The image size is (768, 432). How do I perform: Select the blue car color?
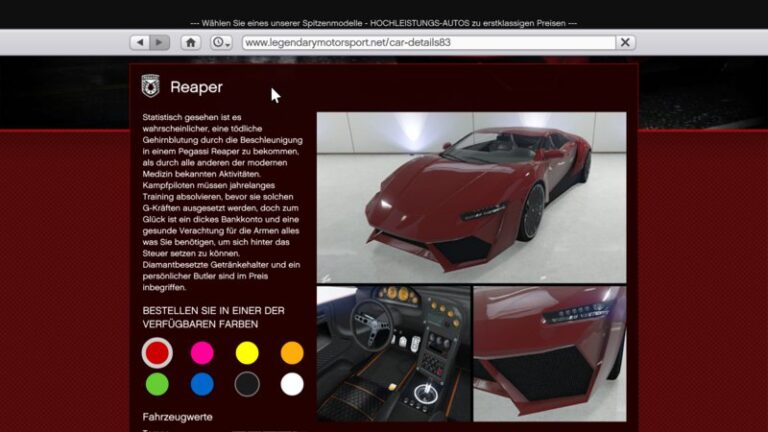202,384
